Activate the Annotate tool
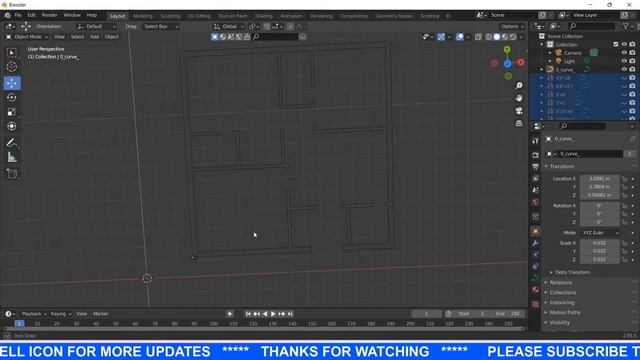Image resolution: width=640 pixels, height=360 pixels. [x=11, y=143]
